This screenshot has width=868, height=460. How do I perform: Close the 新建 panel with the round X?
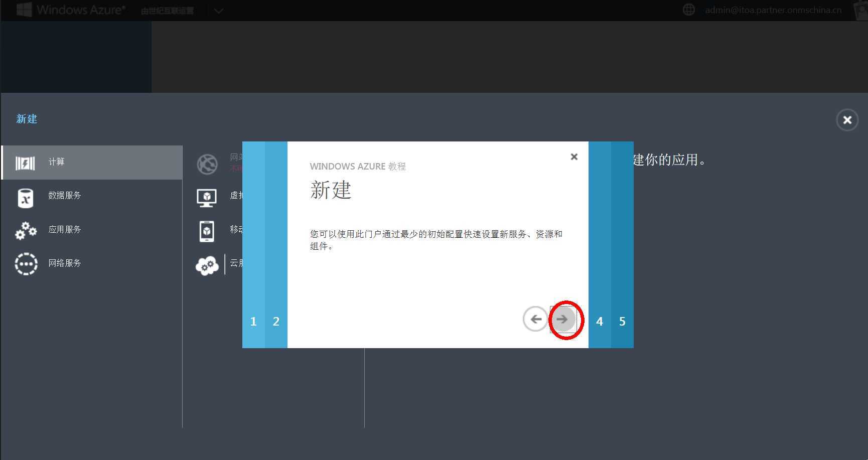point(847,120)
